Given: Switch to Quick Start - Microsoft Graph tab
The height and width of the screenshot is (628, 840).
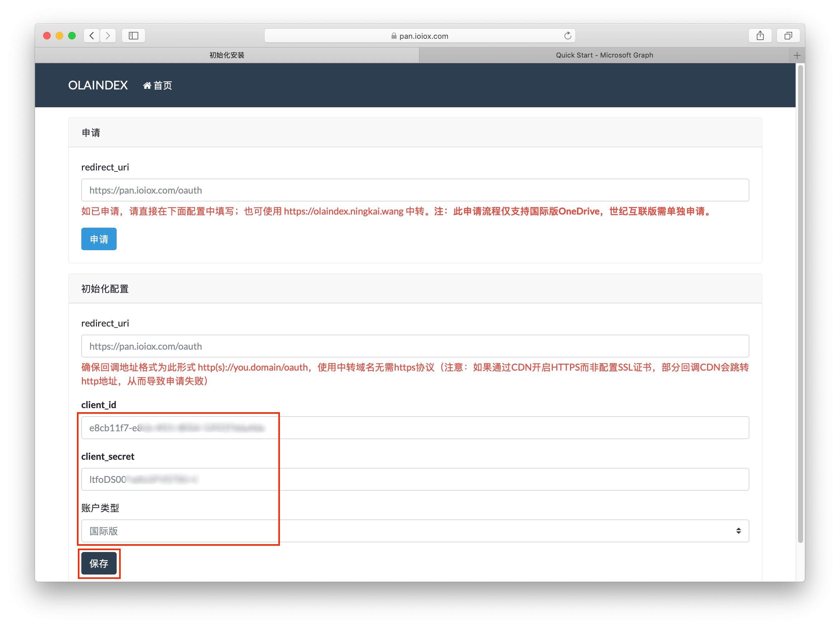Looking at the screenshot, I should tap(604, 55).
